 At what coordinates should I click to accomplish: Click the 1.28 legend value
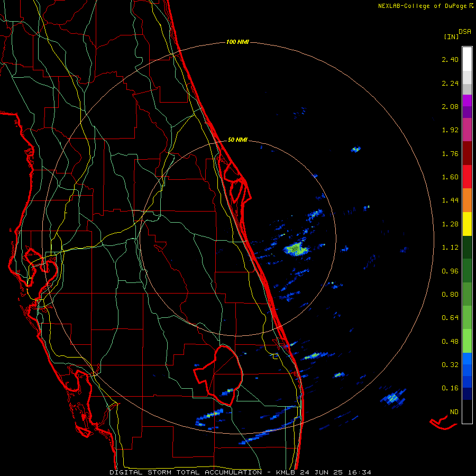point(450,224)
